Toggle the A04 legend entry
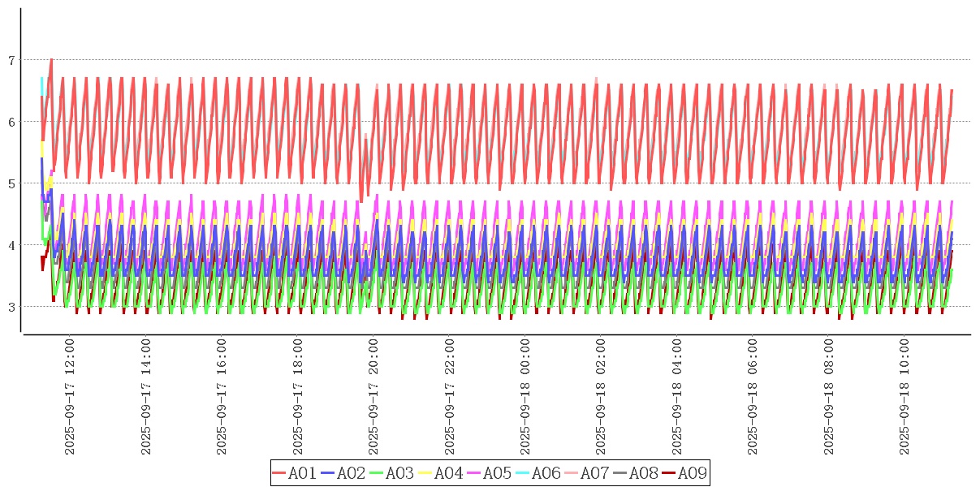This screenshot has width=980, height=487. click(x=448, y=473)
